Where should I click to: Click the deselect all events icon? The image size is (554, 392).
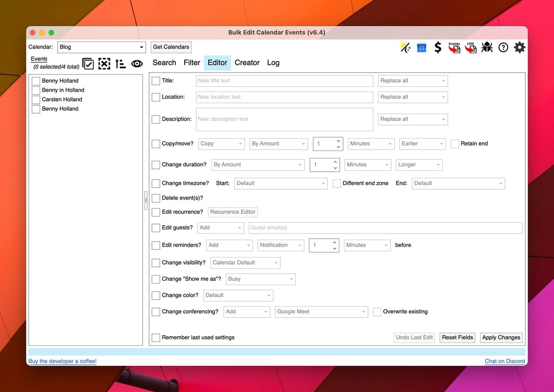tap(104, 64)
